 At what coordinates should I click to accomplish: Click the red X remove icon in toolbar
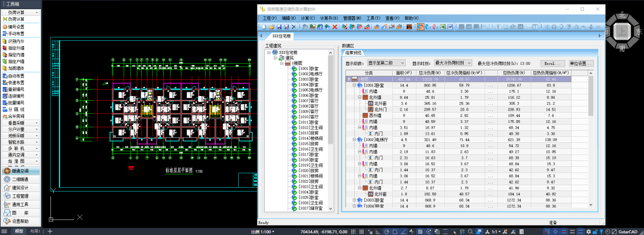pyautogui.click(x=334, y=27)
